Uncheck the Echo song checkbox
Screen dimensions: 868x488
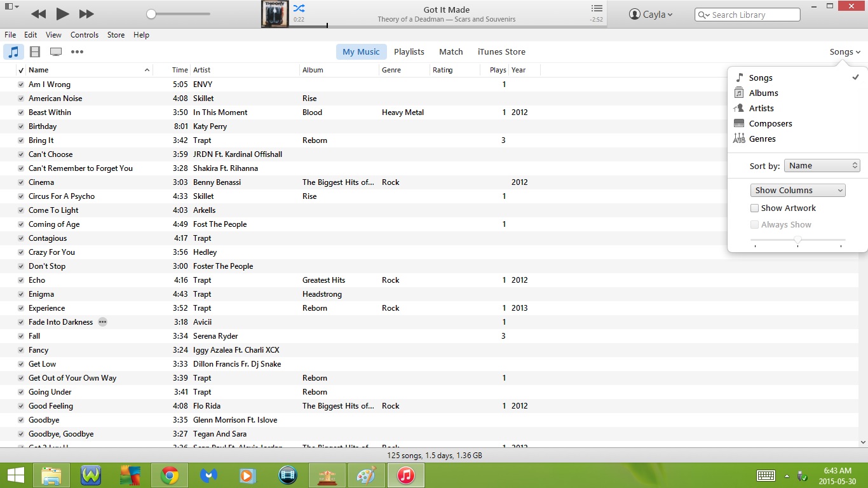pyautogui.click(x=21, y=280)
